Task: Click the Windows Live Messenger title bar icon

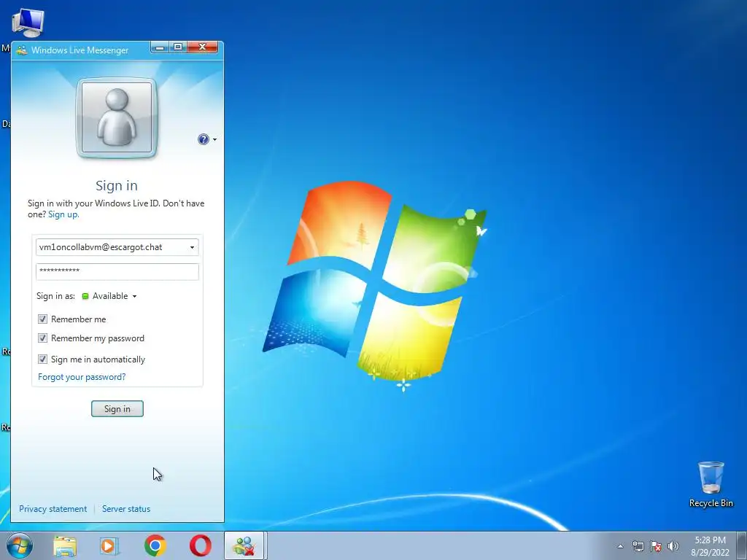Action: point(21,50)
